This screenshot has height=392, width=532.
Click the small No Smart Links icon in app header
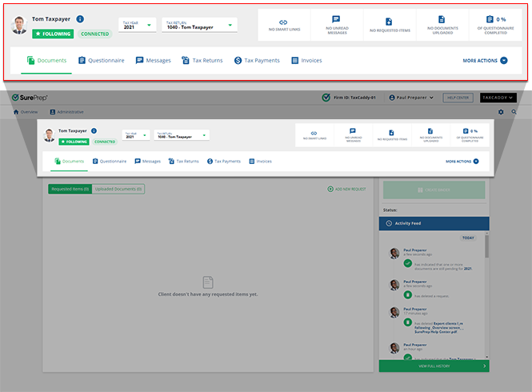tap(314, 133)
